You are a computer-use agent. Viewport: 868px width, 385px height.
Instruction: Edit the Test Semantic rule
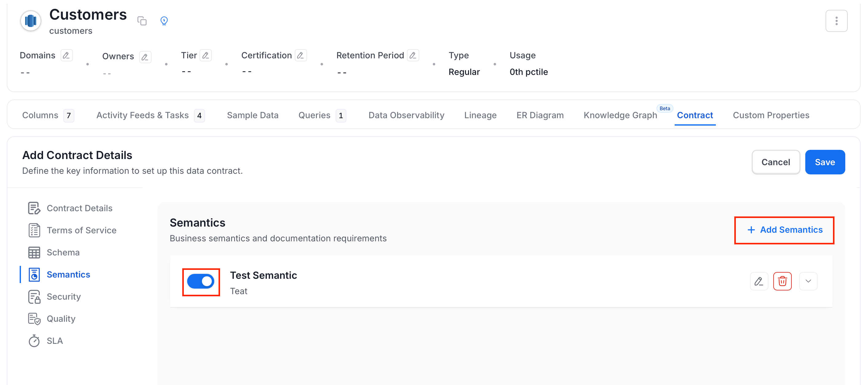coord(759,281)
